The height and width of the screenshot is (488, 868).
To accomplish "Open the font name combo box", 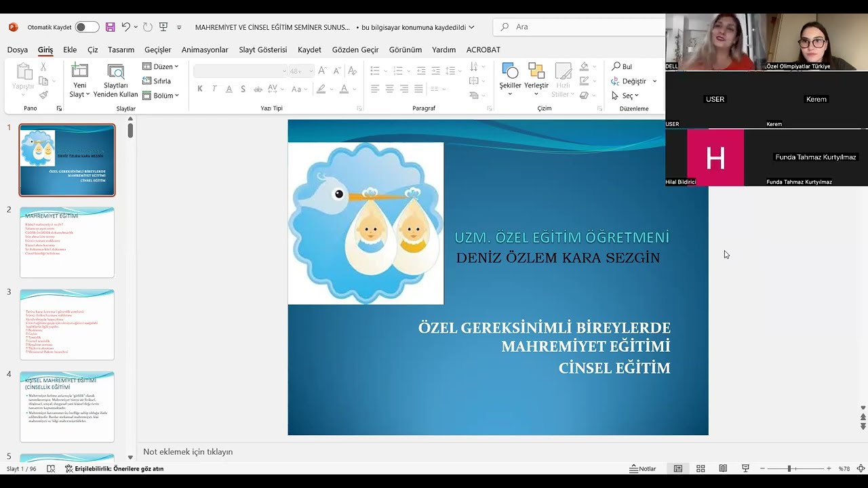I will (241, 71).
